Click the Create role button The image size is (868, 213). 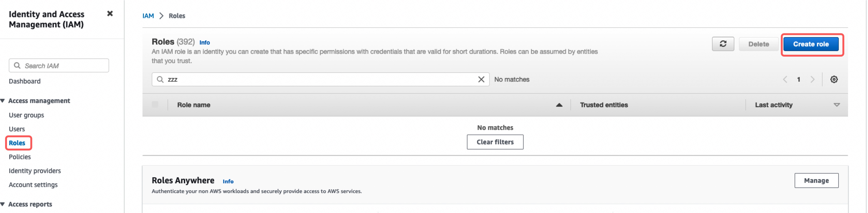pos(811,44)
